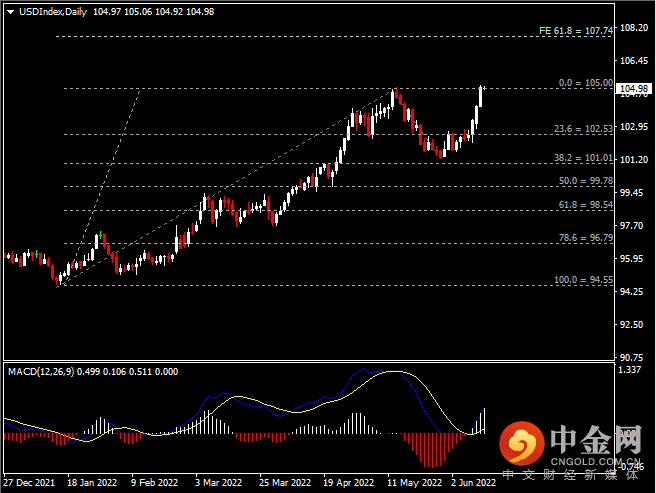The width and height of the screenshot is (656, 493).
Task: Open the chart dropdown triangle beside USDIndex,Daily
Action: pos(10,12)
